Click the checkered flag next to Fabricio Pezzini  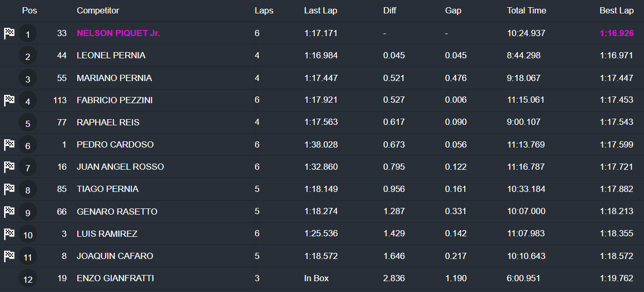point(9,100)
